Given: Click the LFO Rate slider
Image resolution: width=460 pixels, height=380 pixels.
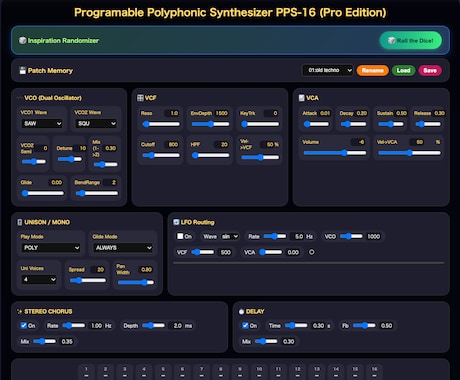Looking at the screenshot, I should 275,236.
